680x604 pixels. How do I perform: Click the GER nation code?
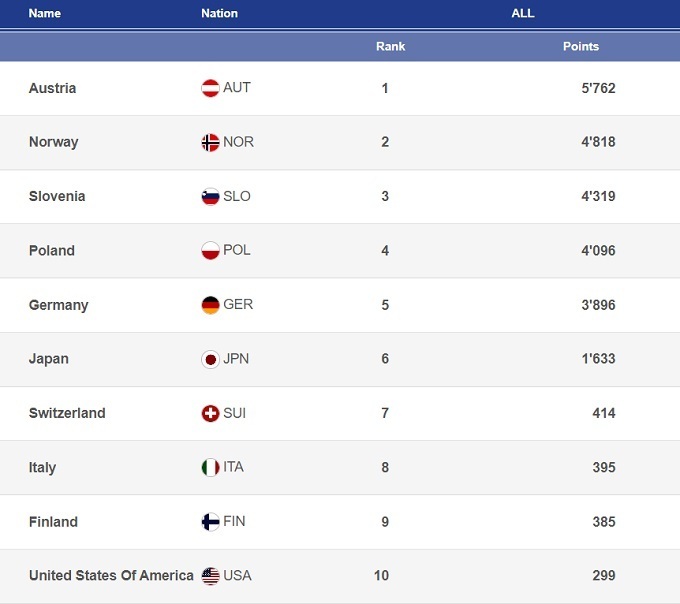click(238, 305)
